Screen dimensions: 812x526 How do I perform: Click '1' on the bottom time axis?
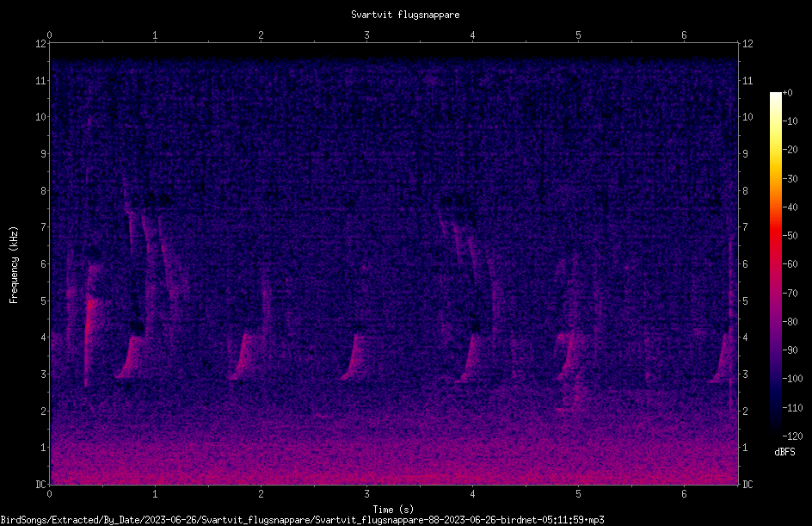155,494
